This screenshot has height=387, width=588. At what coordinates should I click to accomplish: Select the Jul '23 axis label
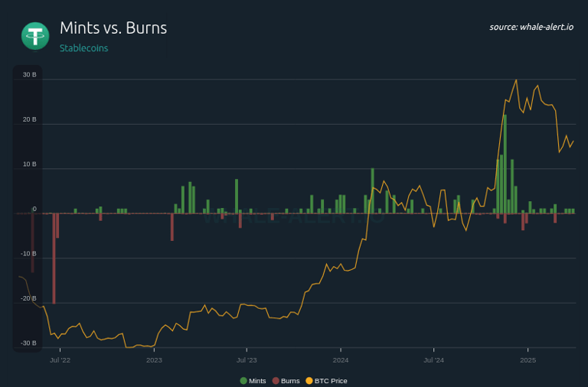(x=247, y=360)
